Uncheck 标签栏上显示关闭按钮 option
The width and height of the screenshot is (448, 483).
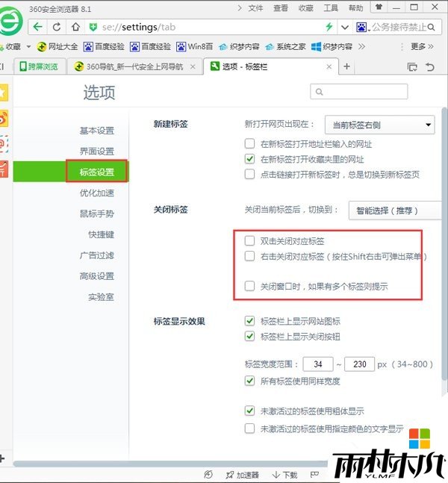pyautogui.click(x=250, y=336)
